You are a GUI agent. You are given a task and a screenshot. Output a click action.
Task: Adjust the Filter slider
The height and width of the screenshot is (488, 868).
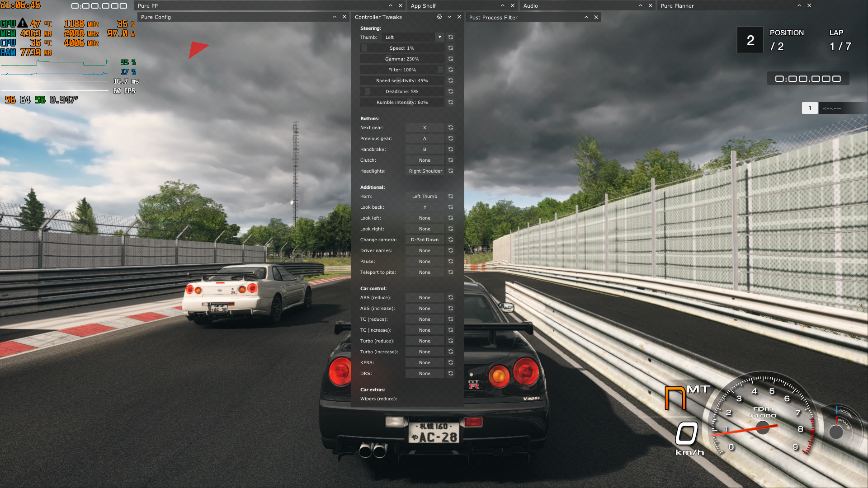pos(402,70)
